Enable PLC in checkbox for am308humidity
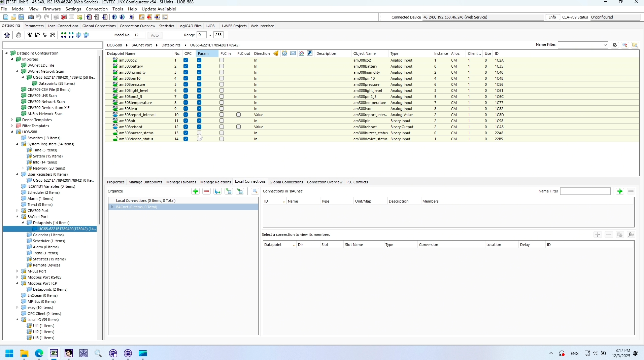The width and height of the screenshot is (644, 360). [x=222, y=72]
